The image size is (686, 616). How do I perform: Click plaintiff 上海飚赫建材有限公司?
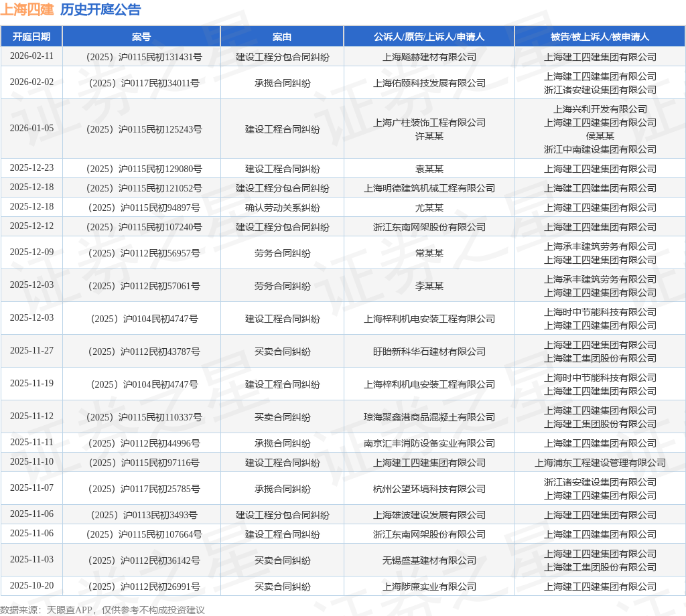point(429,58)
